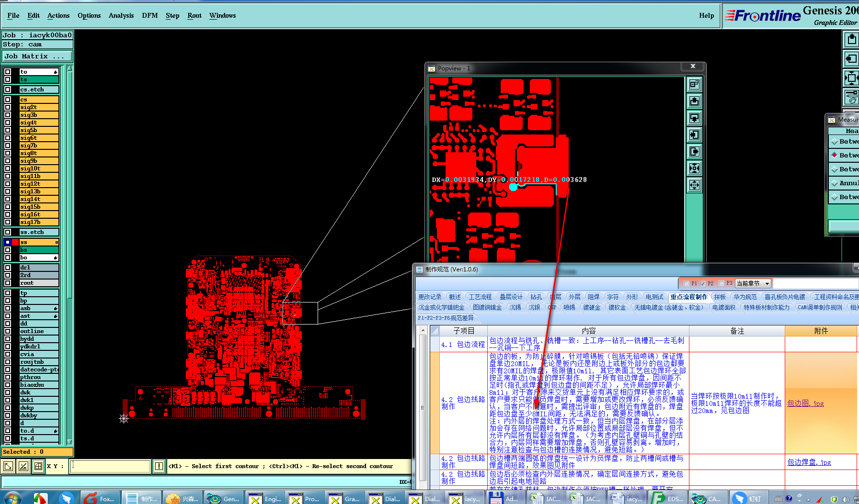Switch to the 工艺流程 tab
Screen dimensions: 859x504
pos(480,297)
